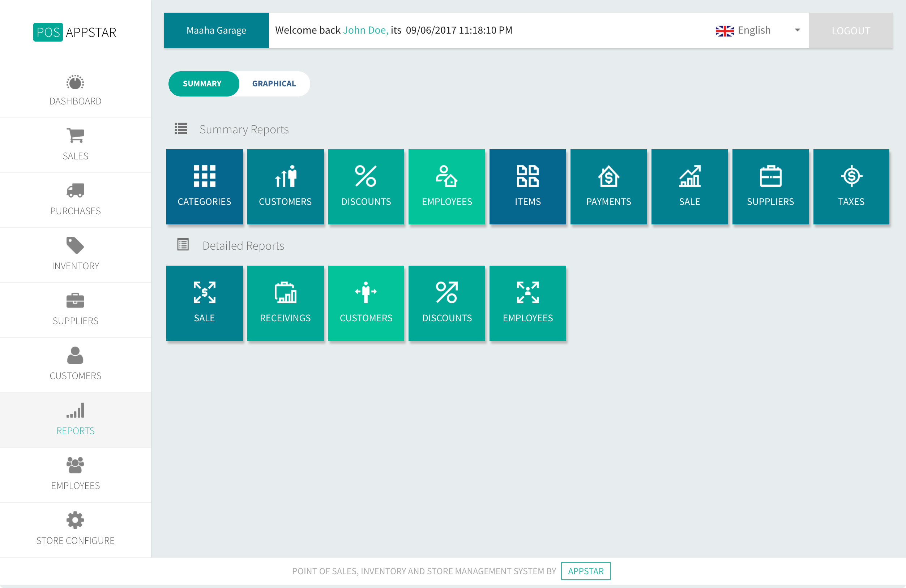Open the detailed Employees report tile

[527, 303]
